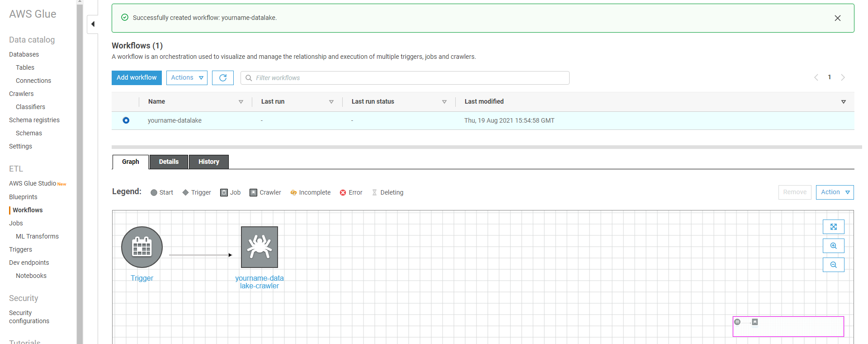Zoom in on the workflow graph

[x=834, y=246]
